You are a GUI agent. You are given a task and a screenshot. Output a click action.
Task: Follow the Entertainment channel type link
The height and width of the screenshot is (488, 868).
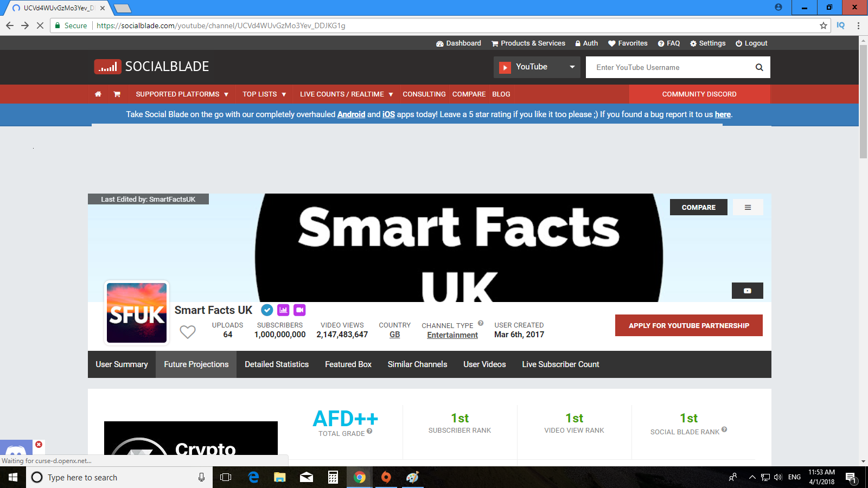[452, 335]
